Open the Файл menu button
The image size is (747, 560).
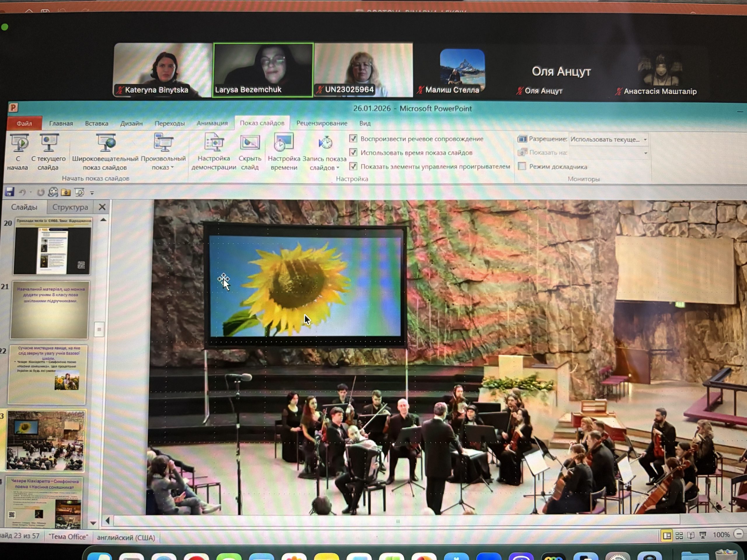click(24, 124)
